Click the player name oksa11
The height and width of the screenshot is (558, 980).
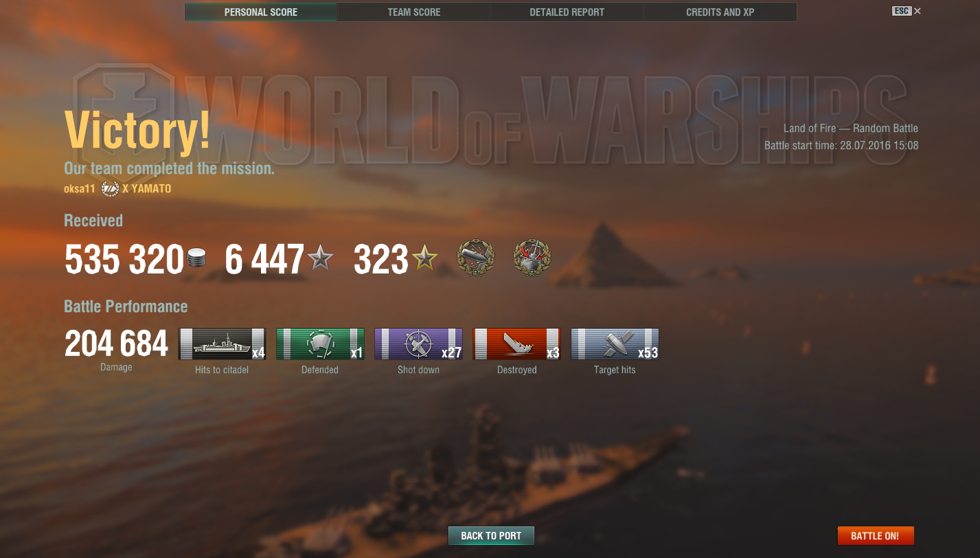[x=80, y=189]
